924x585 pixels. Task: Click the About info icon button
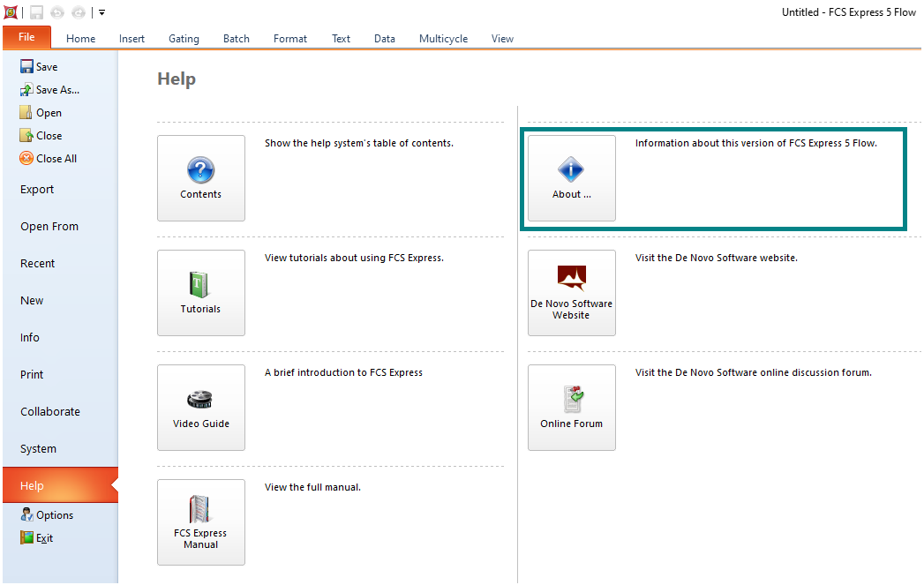tap(571, 177)
